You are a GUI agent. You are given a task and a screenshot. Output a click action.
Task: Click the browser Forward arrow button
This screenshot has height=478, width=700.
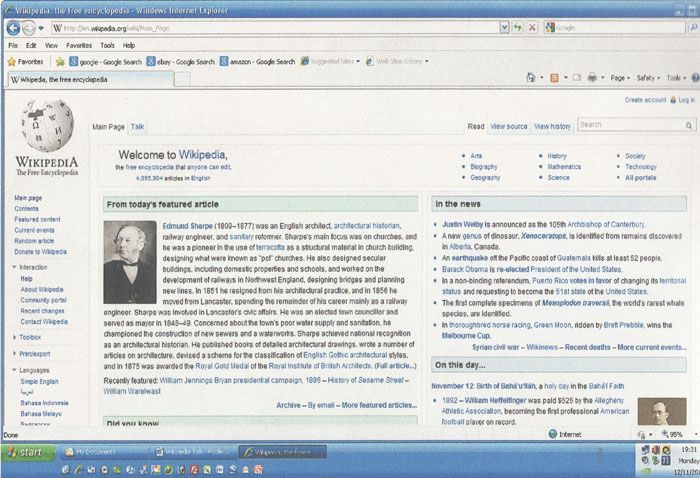tap(29, 28)
